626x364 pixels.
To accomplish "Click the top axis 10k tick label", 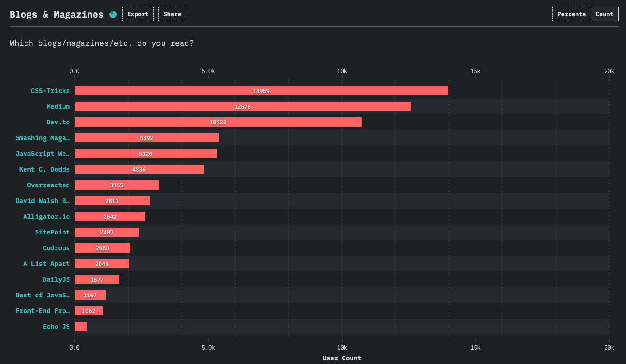I will click(342, 71).
